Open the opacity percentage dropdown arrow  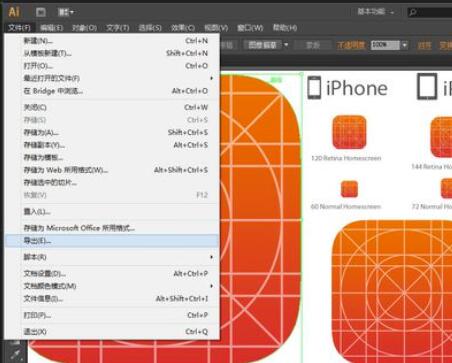click(x=404, y=45)
